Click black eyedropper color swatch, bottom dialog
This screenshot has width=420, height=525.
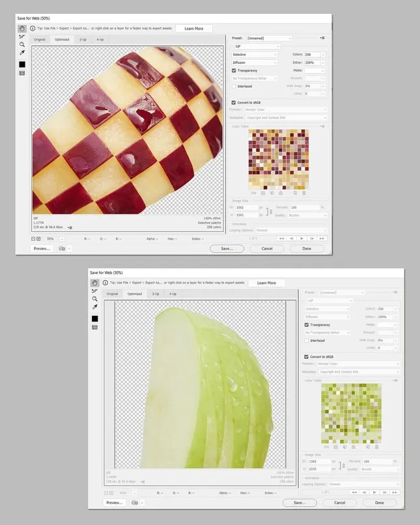tap(94, 319)
